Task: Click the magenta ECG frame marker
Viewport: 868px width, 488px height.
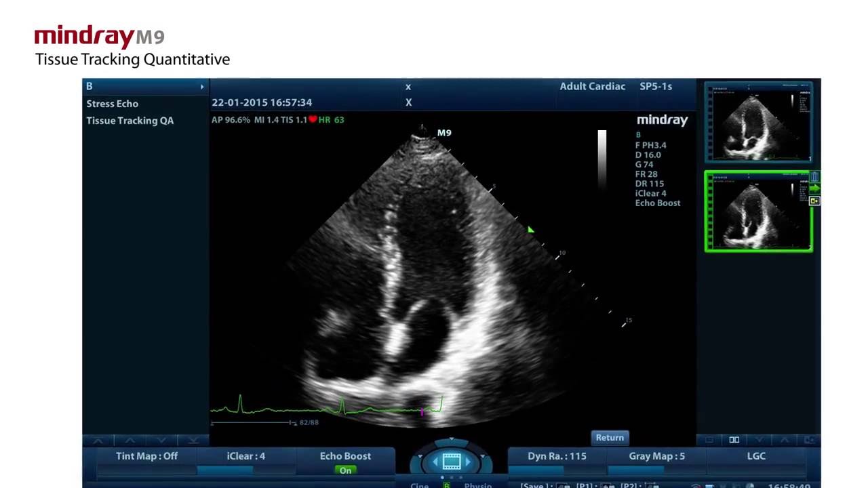Action: click(x=422, y=411)
